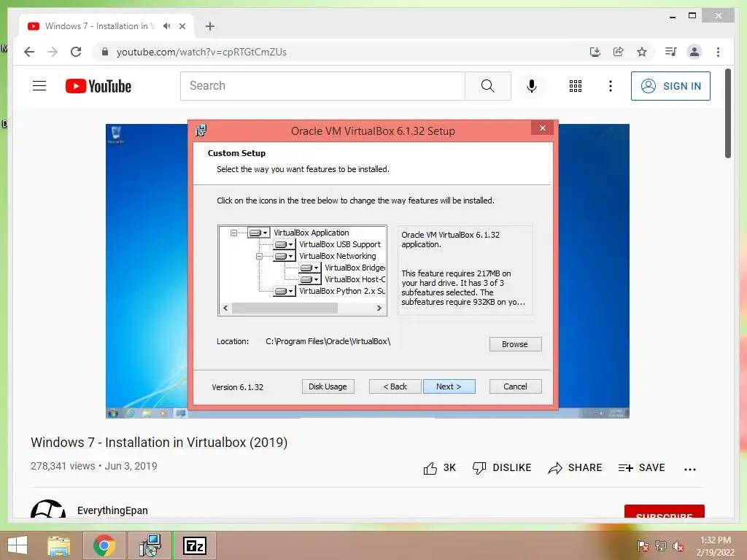Click the install app icon in address bar
Screen dimensions: 747x560
tap(595, 52)
